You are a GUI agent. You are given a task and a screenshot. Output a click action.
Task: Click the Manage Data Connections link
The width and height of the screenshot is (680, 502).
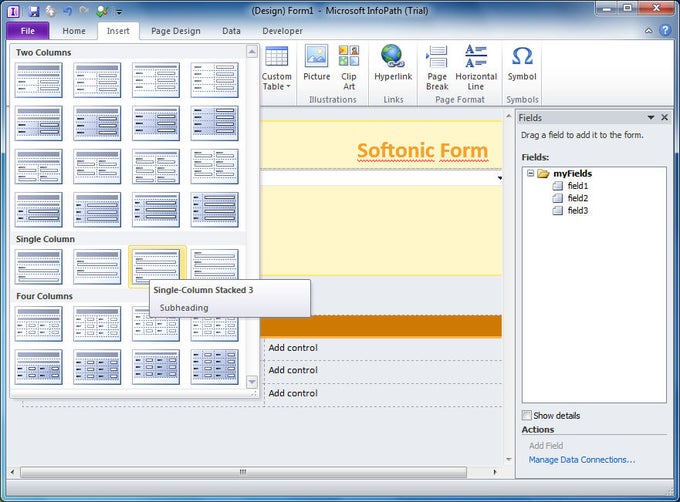click(581, 460)
